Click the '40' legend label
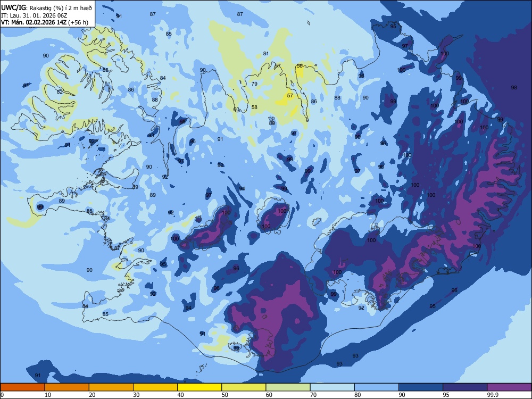The height and width of the screenshot is (399, 532). (180, 395)
